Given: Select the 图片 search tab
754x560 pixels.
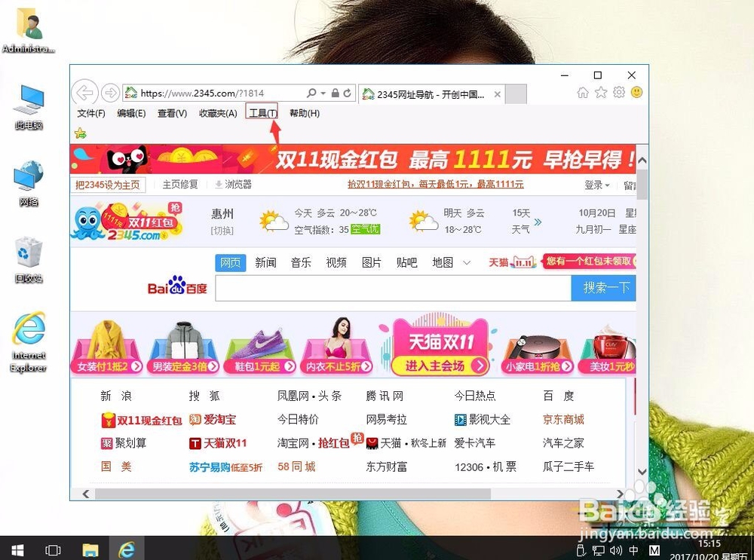Looking at the screenshot, I should point(371,262).
